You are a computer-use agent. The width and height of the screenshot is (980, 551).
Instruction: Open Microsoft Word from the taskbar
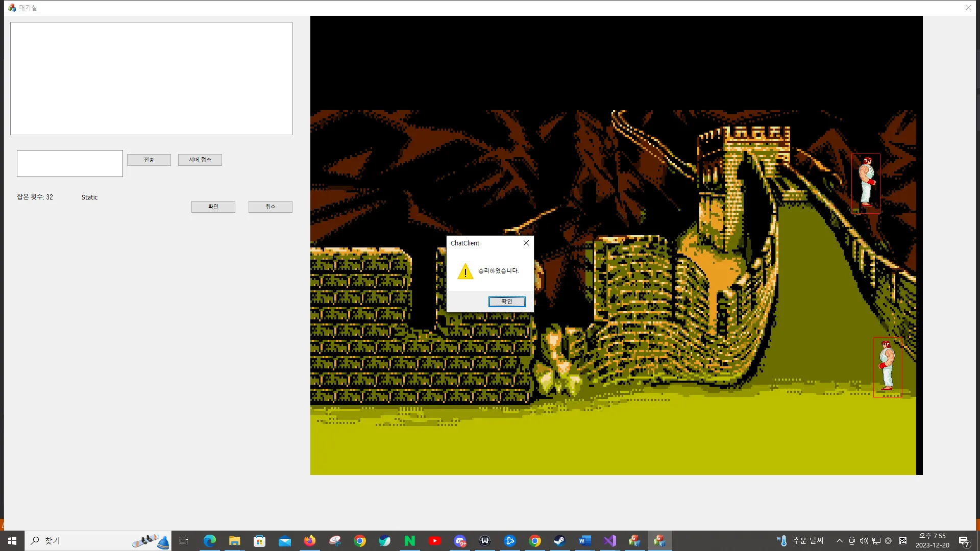point(584,541)
